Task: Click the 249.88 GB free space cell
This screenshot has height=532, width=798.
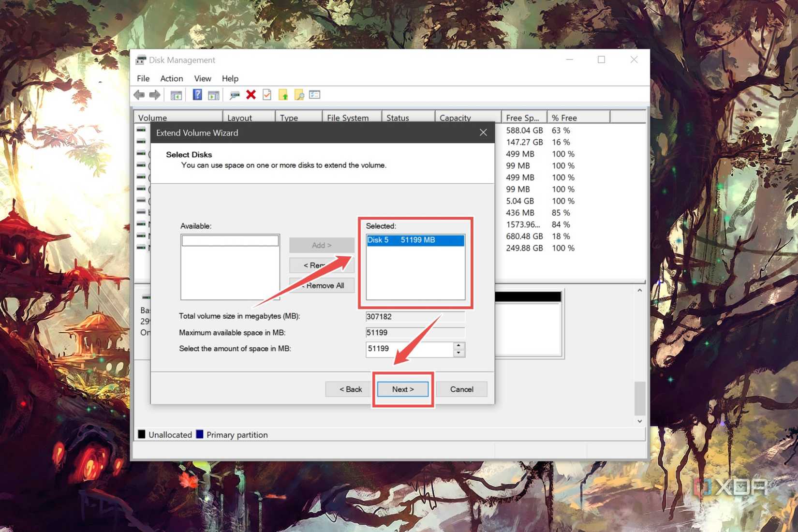Action: tap(524, 248)
